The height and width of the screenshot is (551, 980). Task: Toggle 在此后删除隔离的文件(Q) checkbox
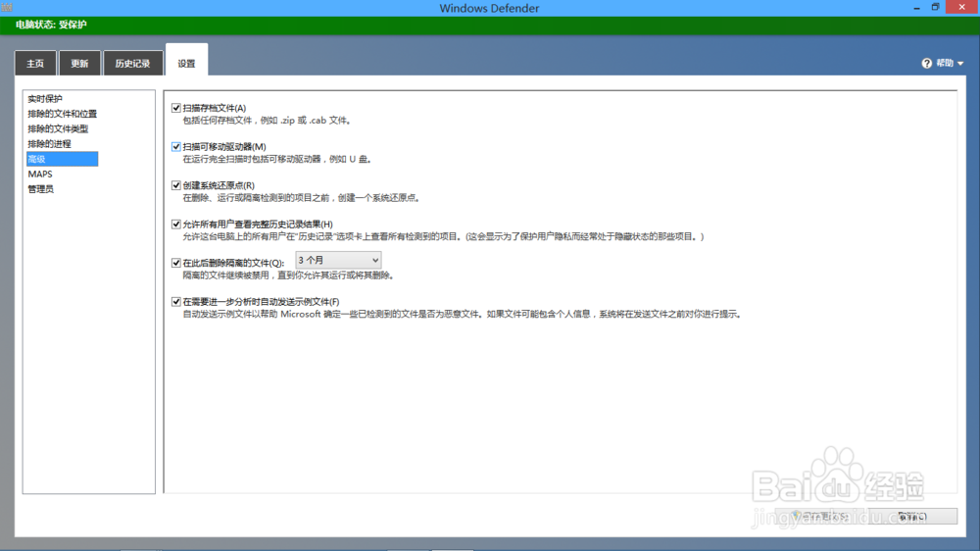[176, 264]
